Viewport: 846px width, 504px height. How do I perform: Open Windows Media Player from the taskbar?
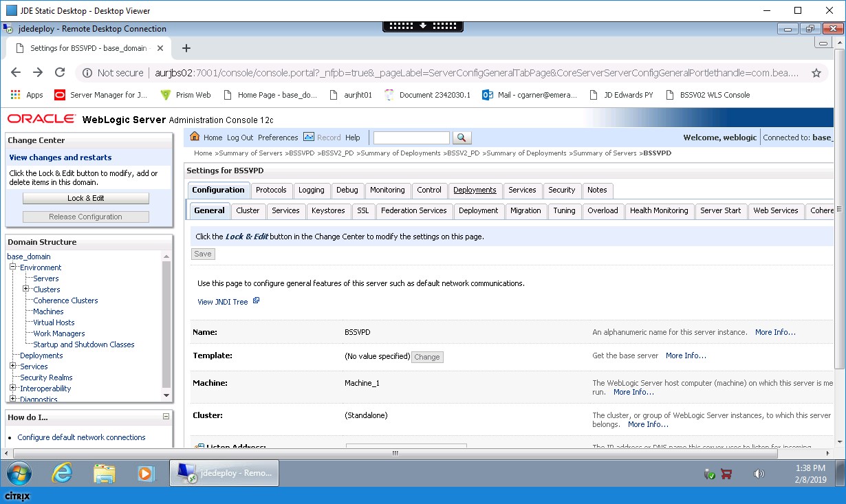point(145,473)
